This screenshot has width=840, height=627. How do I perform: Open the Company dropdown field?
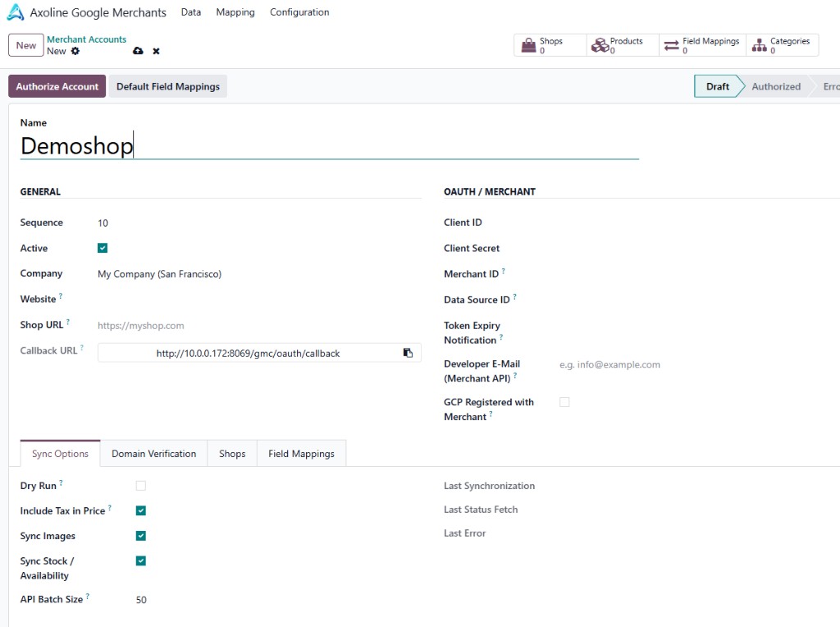tap(259, 274)
